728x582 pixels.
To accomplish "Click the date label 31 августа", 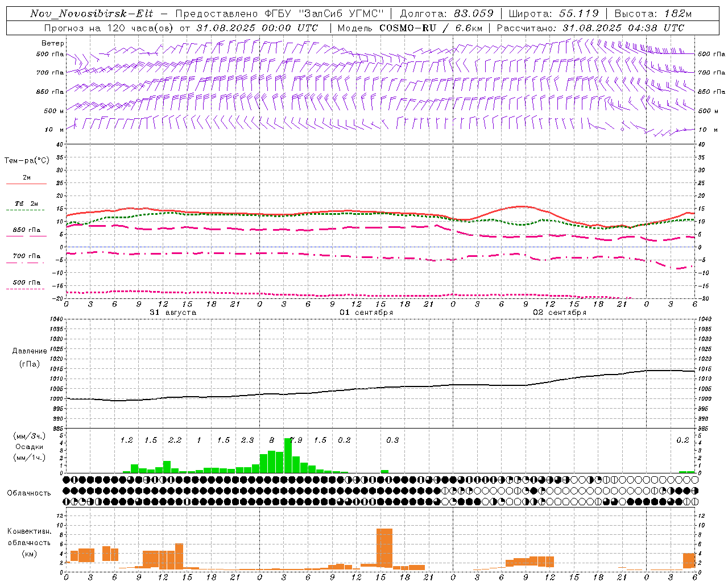I will [x=173, y=313].
